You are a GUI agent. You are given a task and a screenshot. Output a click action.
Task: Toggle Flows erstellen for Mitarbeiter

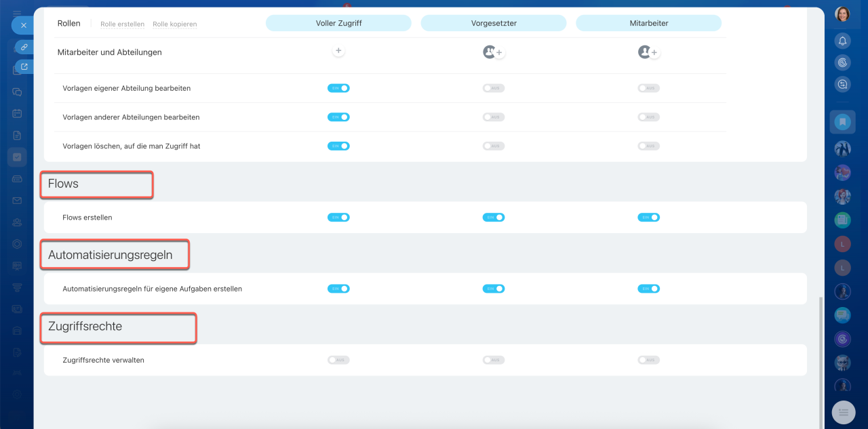point(648,218)
